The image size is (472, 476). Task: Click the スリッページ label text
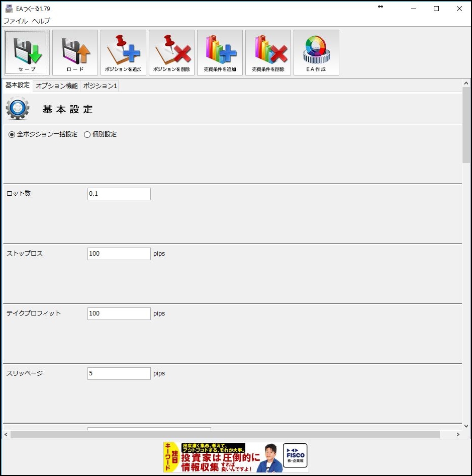point(25,373)
